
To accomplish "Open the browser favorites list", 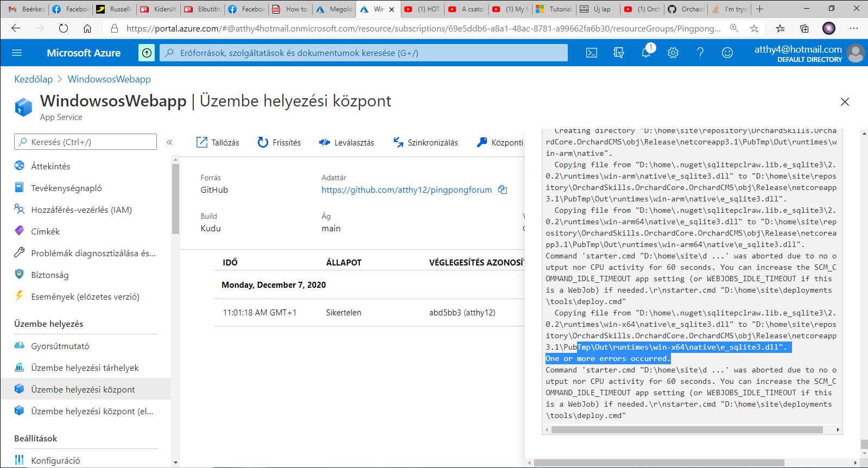I will pos(780,28).
